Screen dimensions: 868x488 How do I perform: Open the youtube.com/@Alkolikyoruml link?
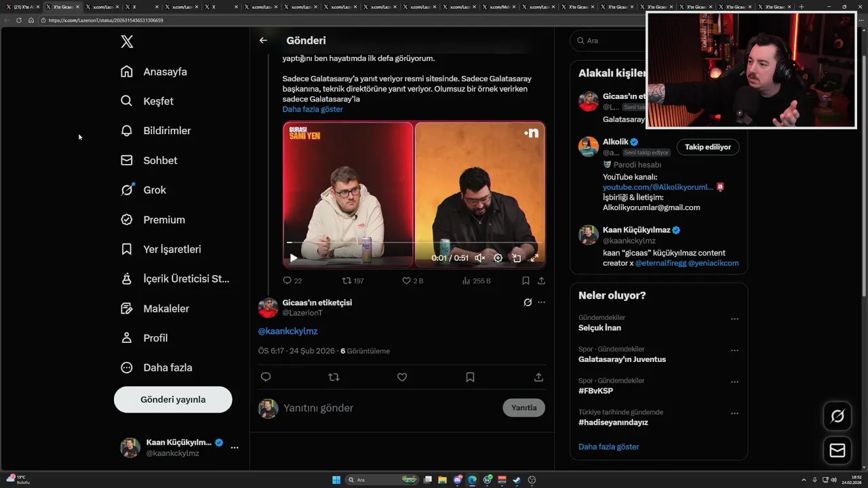pos(658,187)
